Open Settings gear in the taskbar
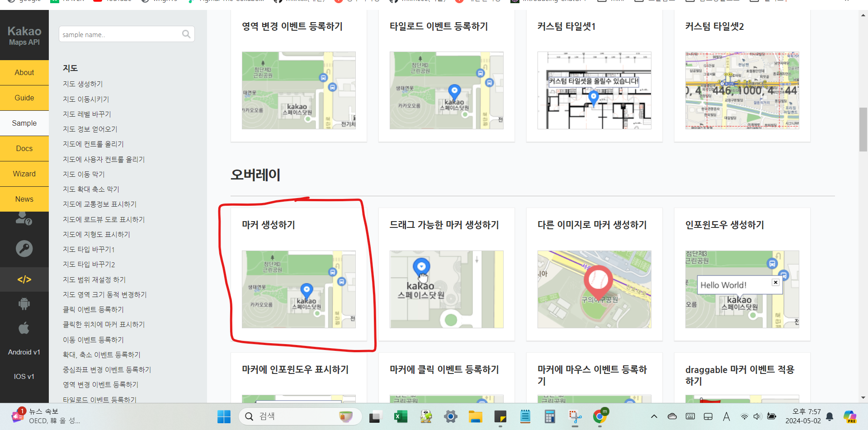868x430 pixels. pyautogui.click(x=451, y=416)
